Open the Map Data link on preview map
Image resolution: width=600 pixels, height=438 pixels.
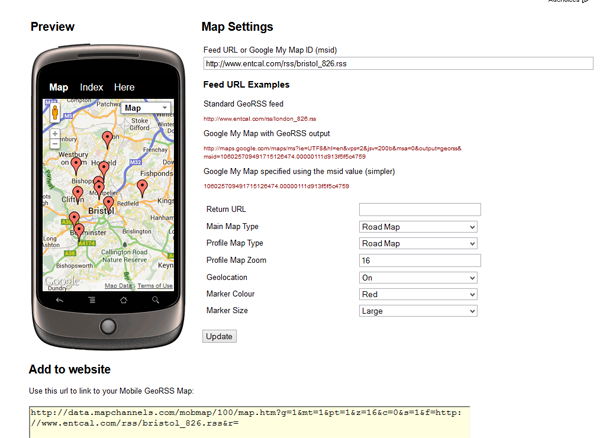(x=118, y=286)
